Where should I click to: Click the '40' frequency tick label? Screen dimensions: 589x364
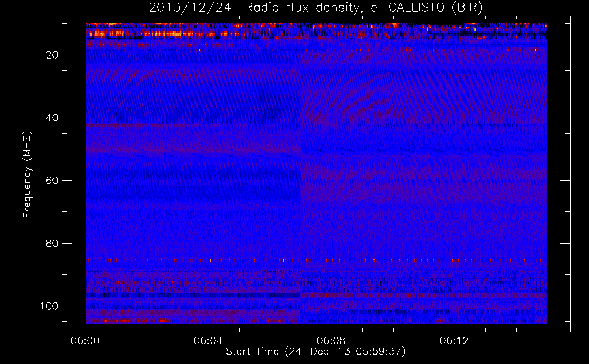pos(52,118)
